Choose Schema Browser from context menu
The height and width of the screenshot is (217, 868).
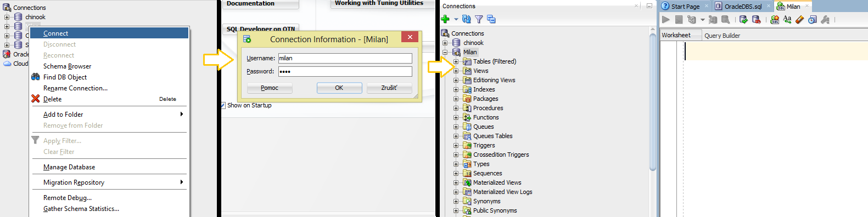pyautogui.click(x=109, y=66)
